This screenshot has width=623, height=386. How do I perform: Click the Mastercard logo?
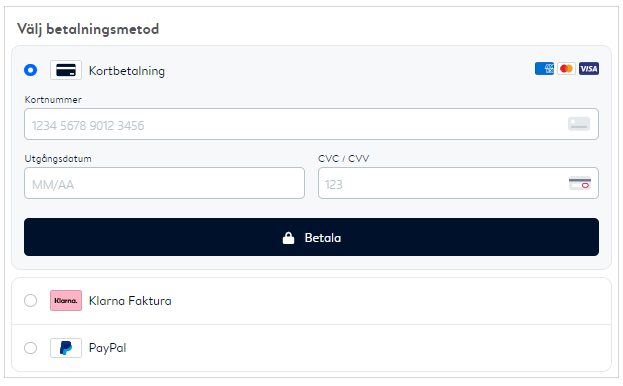pos(567,69)
